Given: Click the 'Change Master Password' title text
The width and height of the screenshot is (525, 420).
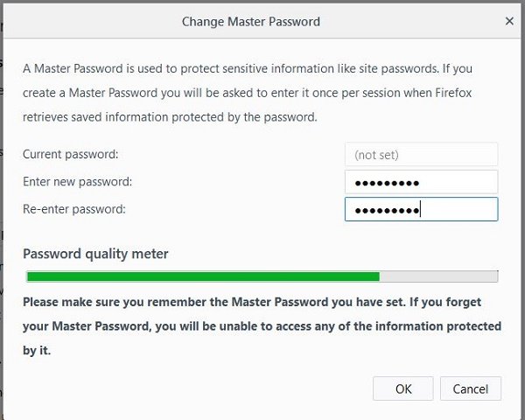Looking at the screenshot, I should [251, 22].
